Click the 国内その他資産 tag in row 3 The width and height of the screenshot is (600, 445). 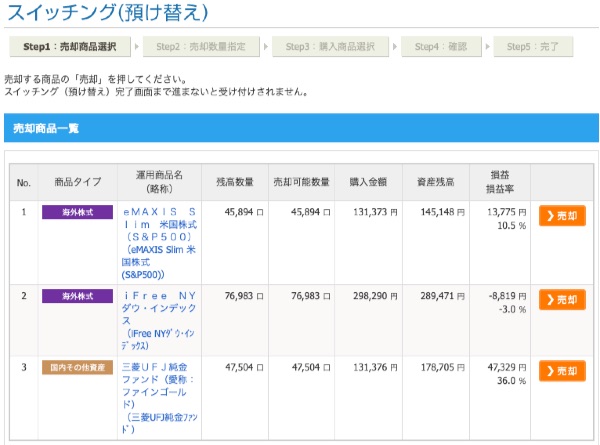click(x=77, y=367)
